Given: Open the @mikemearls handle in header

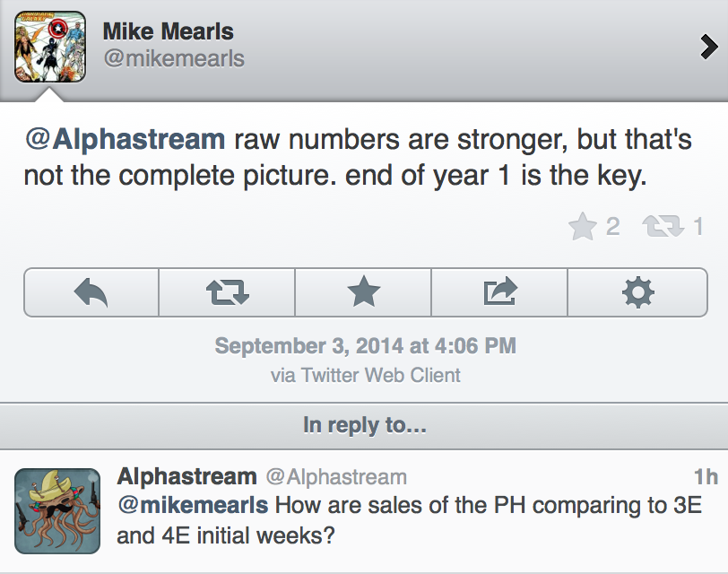Looking at the screenshot, I should 173,60.
